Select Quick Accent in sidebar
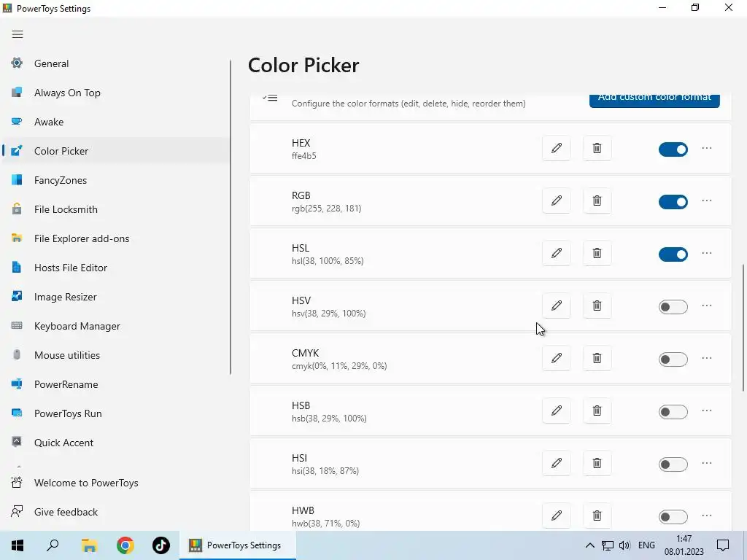 115,443
